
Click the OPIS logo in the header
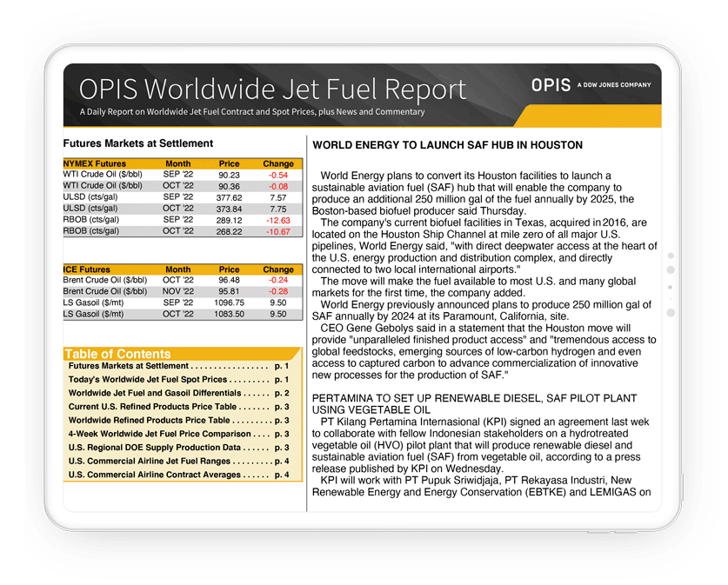(x=551, y=84)
